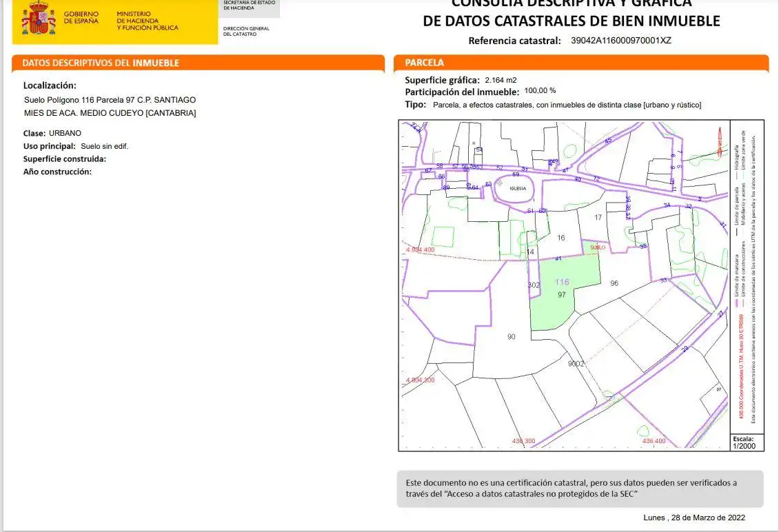Click the '436.300' coordinate label on the map

pyautogui.click(x=524, y=441)
